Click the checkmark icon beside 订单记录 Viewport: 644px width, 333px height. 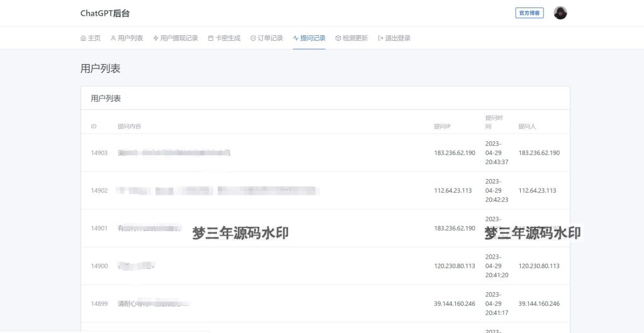click(253, 38)
